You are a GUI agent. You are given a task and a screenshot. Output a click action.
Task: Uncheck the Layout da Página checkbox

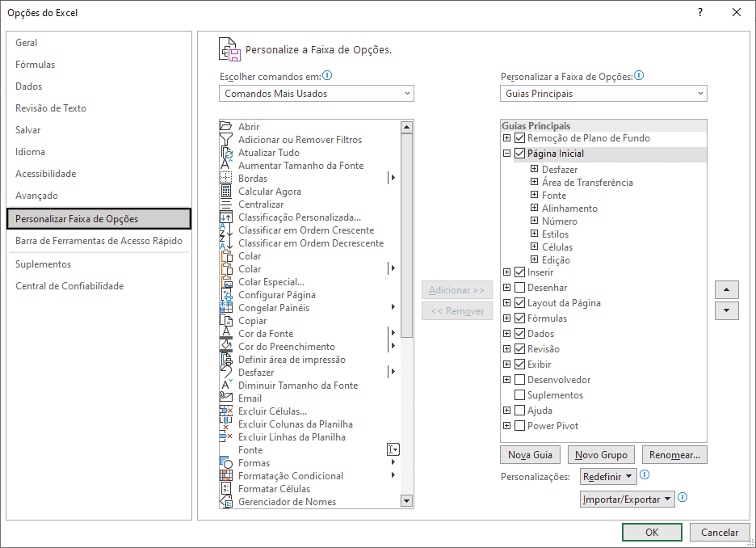(x=520, y=303)
